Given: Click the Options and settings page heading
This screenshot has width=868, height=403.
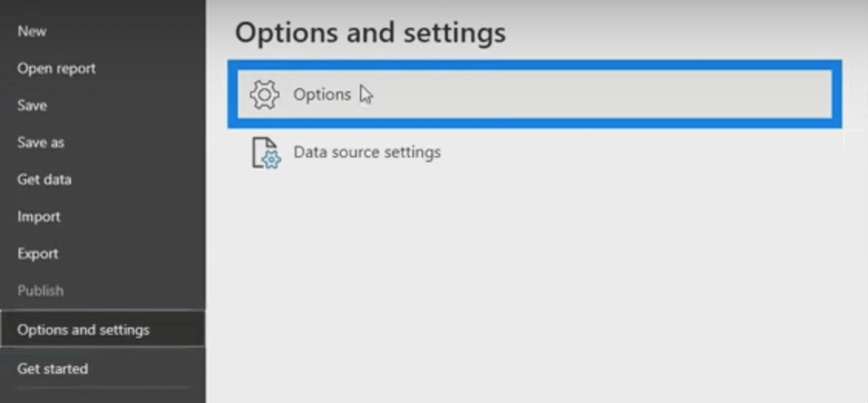Looking at the screenshot, I should point(371,32).
